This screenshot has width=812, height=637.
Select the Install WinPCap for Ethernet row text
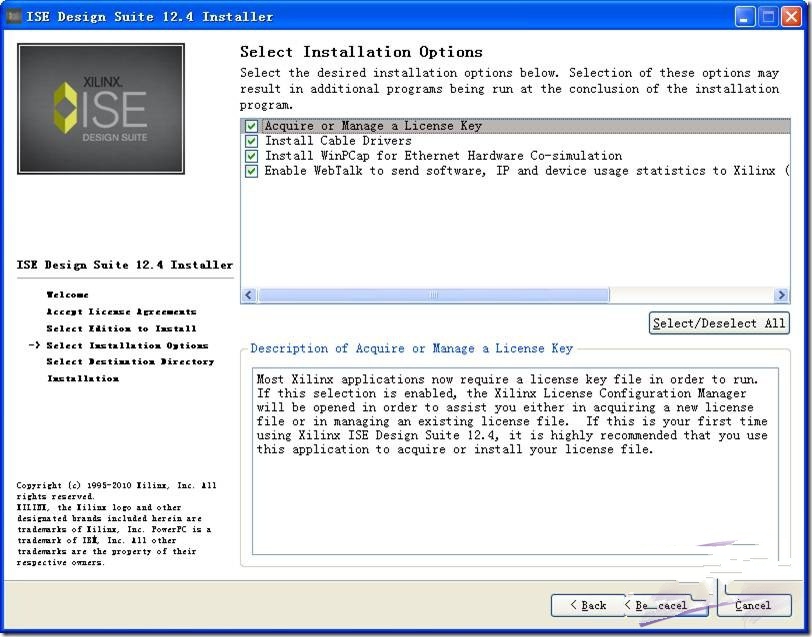coord(443,156)
